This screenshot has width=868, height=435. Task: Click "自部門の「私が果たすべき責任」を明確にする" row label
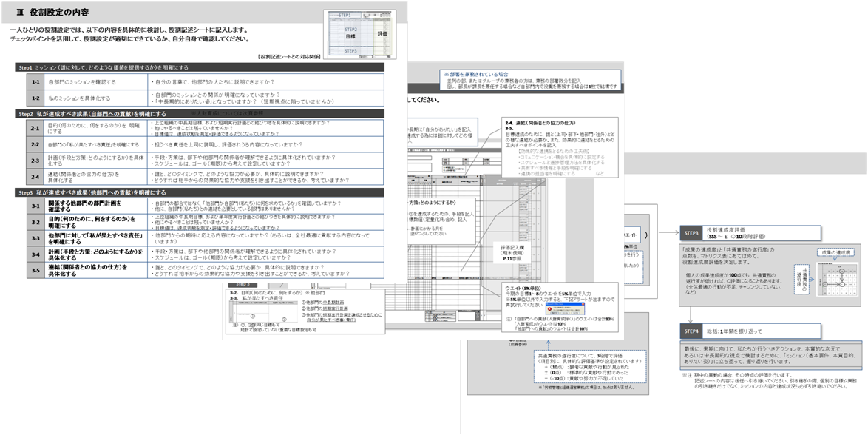94,144
